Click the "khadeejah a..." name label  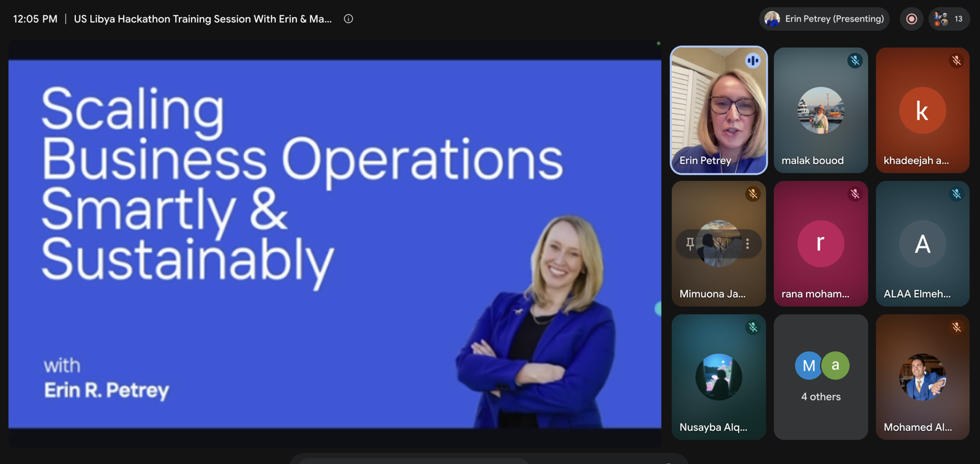(x=916, y=161)
